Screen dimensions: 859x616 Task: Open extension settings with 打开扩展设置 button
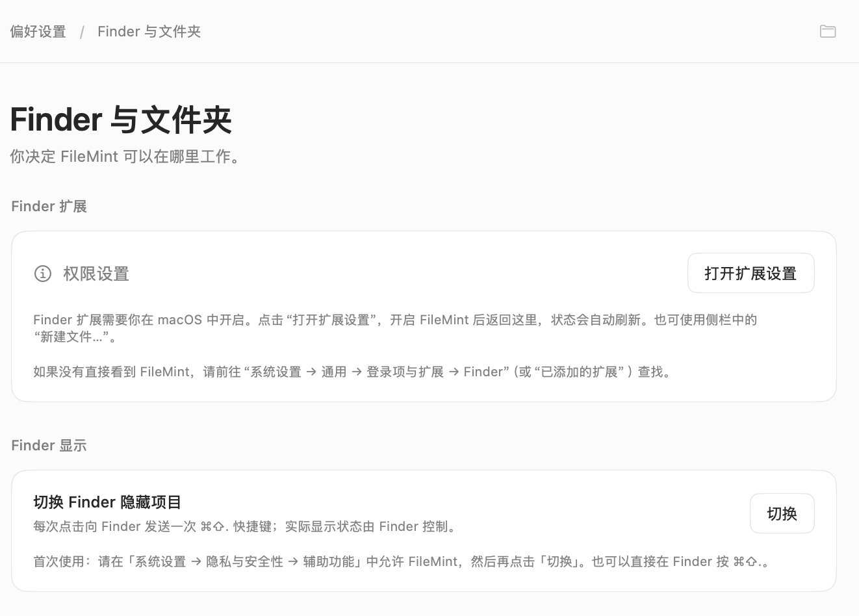750,273
